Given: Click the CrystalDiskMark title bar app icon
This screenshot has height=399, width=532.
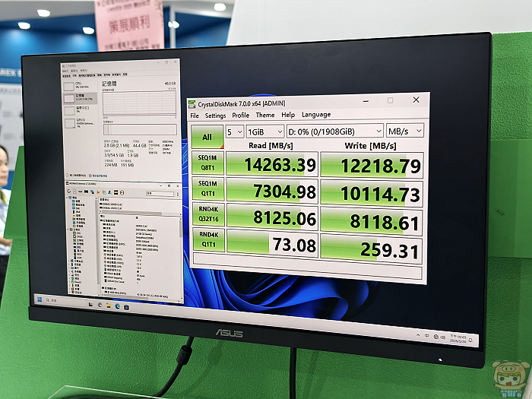Looking at the screenshot, I should tap(192, 104).
